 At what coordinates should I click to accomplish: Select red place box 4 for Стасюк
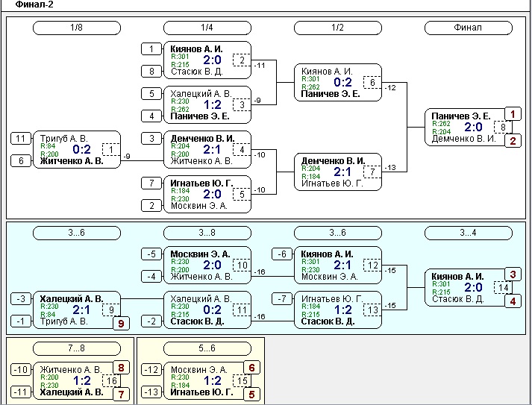513,301
